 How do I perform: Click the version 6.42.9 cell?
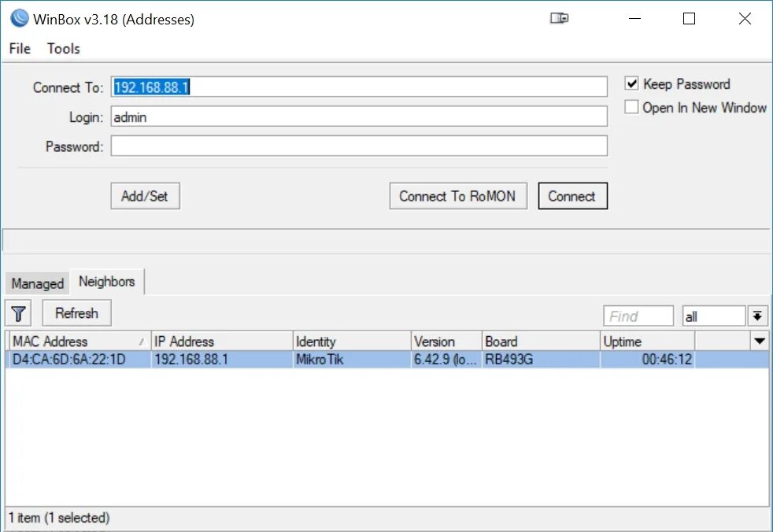click(x=446, y=360)
